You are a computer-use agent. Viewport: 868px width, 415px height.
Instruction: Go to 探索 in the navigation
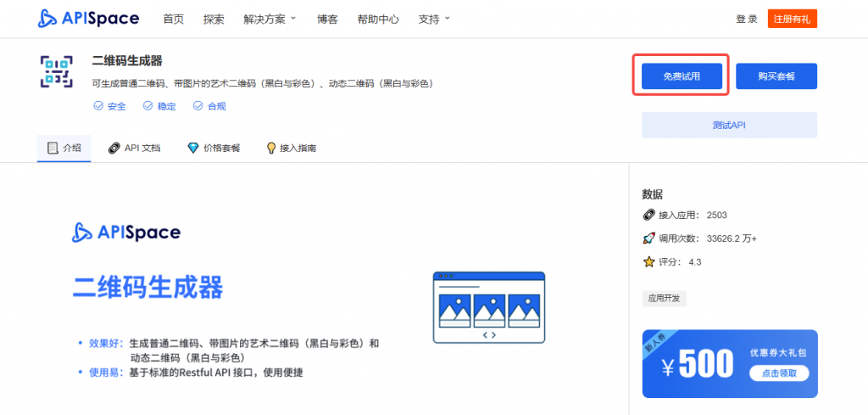point(214,19)
